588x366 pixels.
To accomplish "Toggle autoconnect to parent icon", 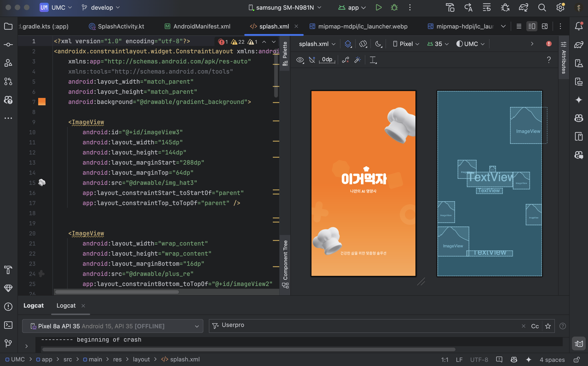I will [x=312, y=60].
